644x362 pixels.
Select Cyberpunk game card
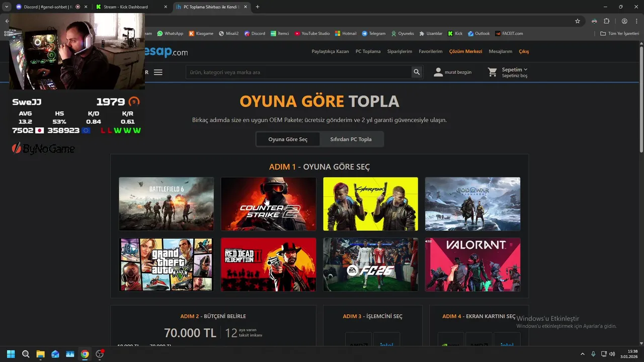pos(370,204)
